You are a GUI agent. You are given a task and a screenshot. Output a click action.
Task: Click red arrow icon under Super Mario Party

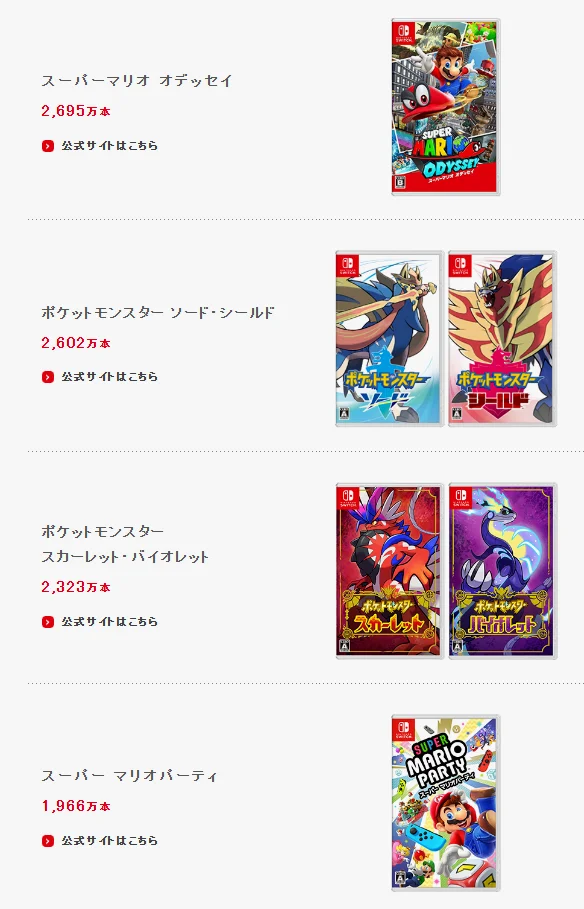tap(48, 841)
